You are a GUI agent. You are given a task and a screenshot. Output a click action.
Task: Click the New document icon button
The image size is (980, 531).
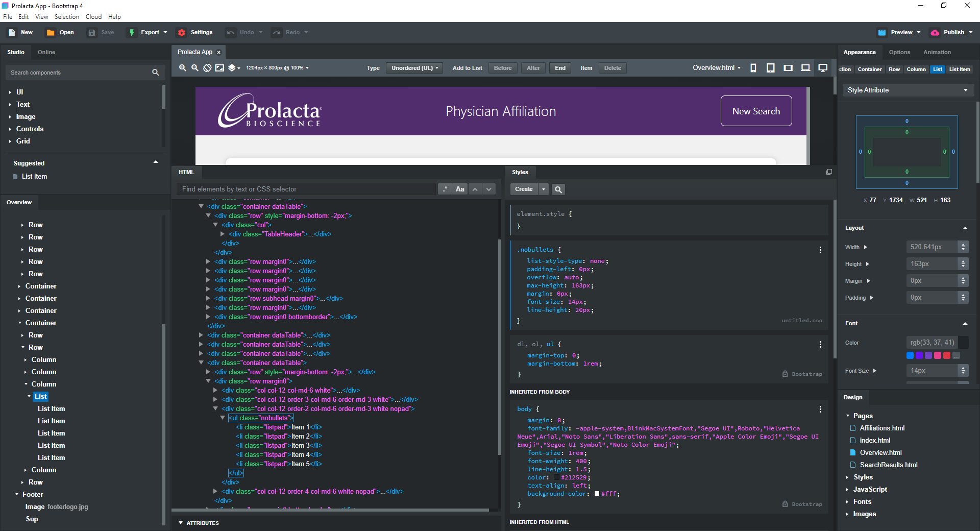[12, 32]
